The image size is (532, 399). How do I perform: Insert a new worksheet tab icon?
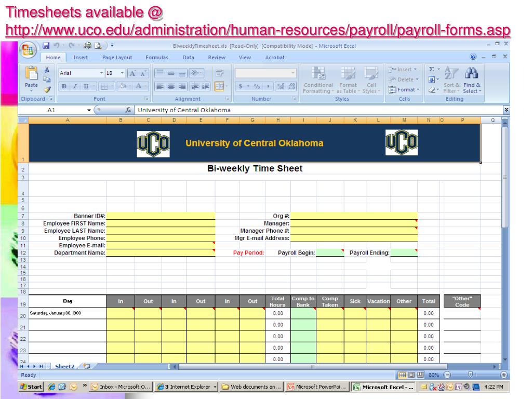tap(87, 366)
